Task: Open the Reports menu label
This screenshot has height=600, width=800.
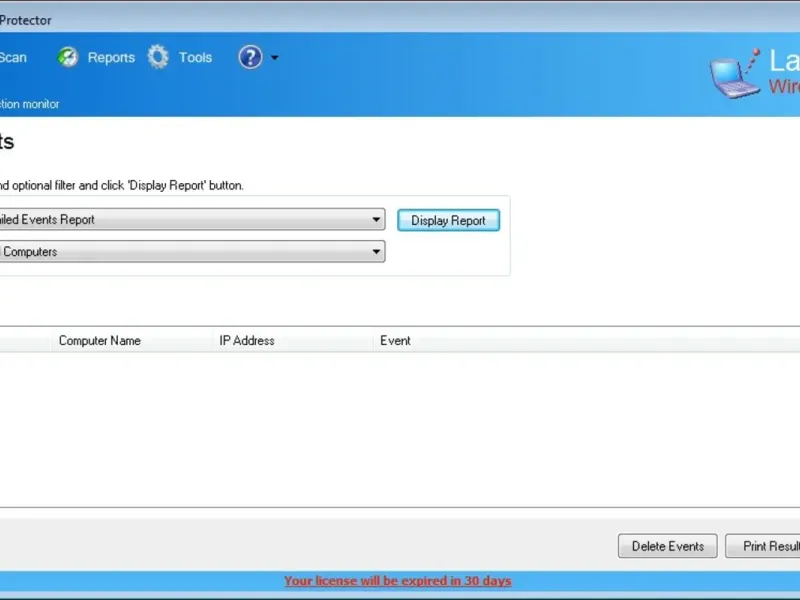Action: click(x=111, y=58)
